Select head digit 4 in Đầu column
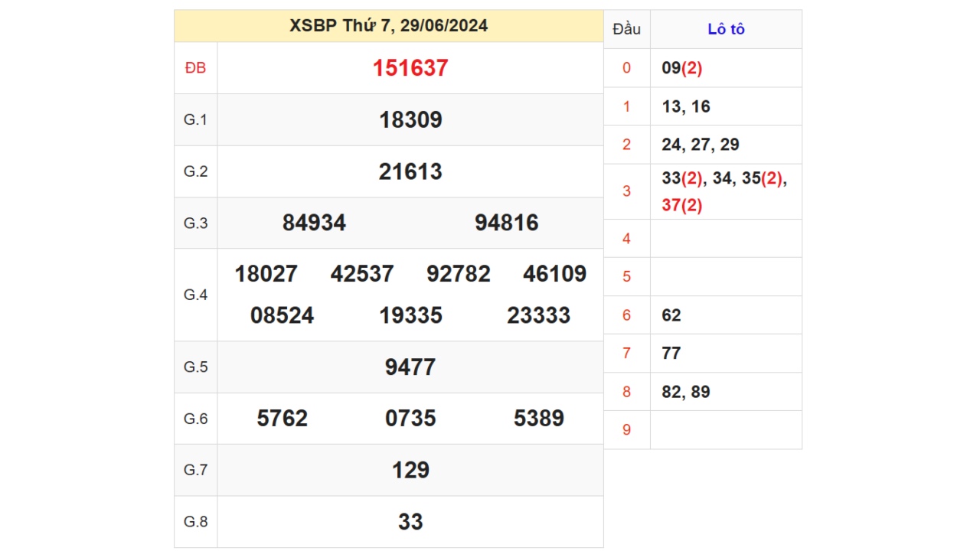Screen dimensions: 980x551 click(626, 239)
